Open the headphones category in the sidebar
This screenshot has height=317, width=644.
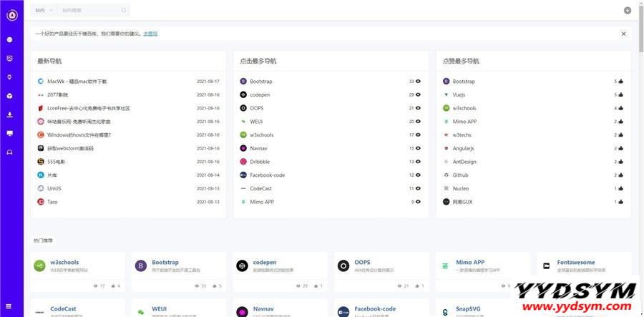tap(10, 152)
